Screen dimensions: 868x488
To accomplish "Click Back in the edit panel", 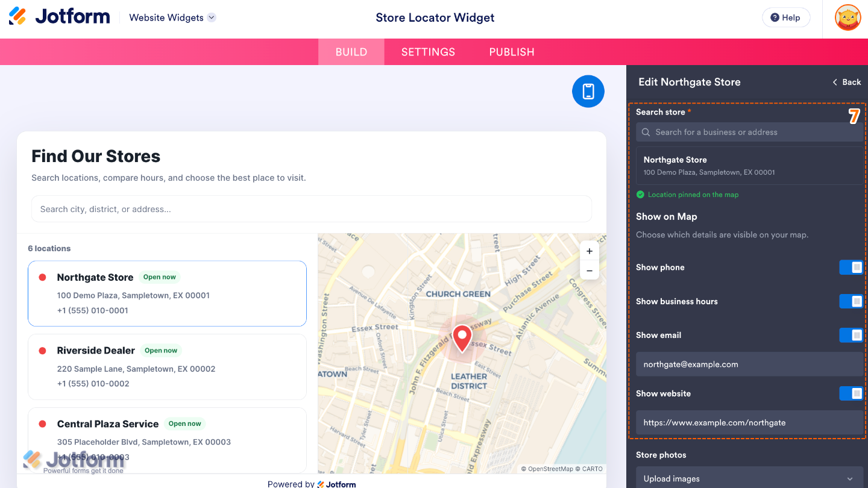I will (x=847, y=82).
